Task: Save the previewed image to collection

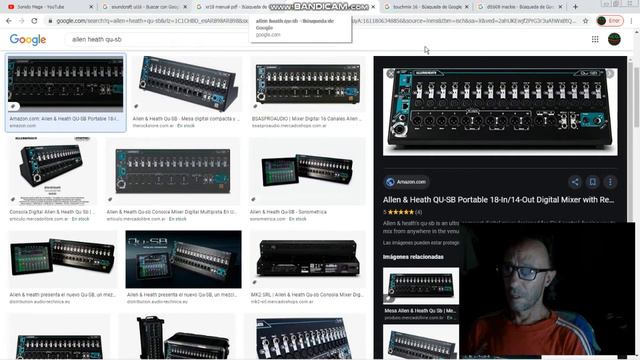Action: click(593, 182)
